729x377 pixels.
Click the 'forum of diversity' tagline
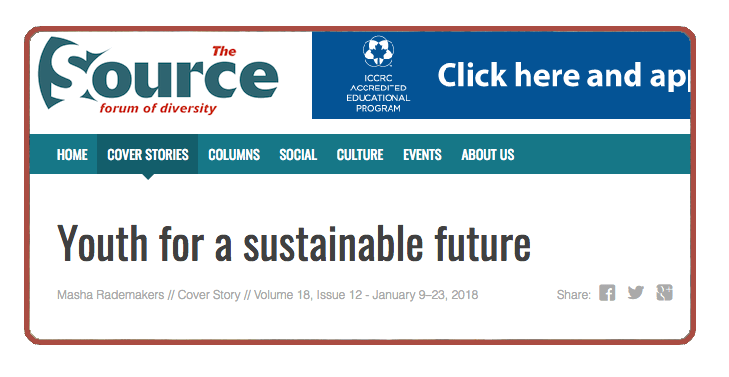tap(158, 108)
